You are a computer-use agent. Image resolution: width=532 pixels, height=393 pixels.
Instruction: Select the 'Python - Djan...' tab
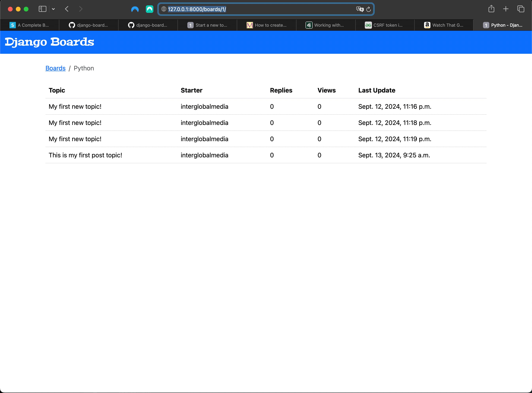[503, 25]
